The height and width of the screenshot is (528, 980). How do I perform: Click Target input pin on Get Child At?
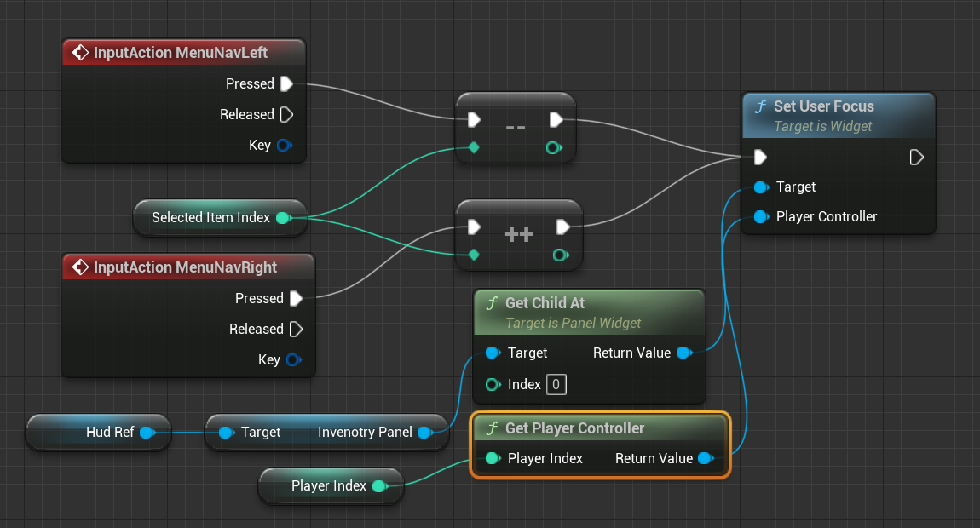pos(493,353)
